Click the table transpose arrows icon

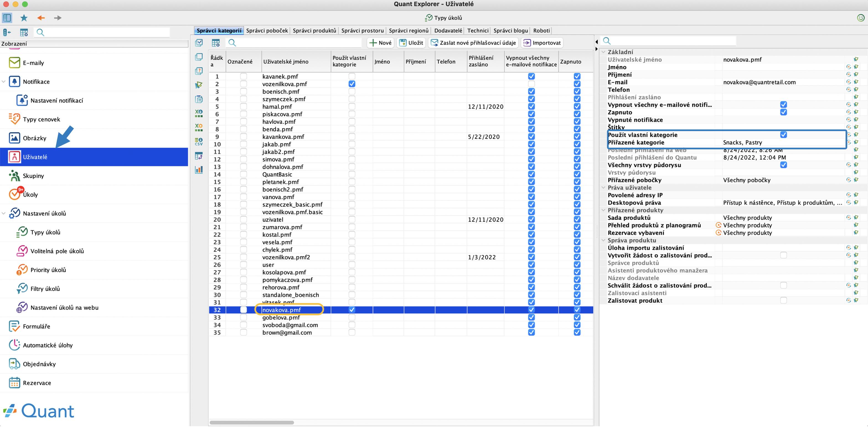(x=199, y=156)
